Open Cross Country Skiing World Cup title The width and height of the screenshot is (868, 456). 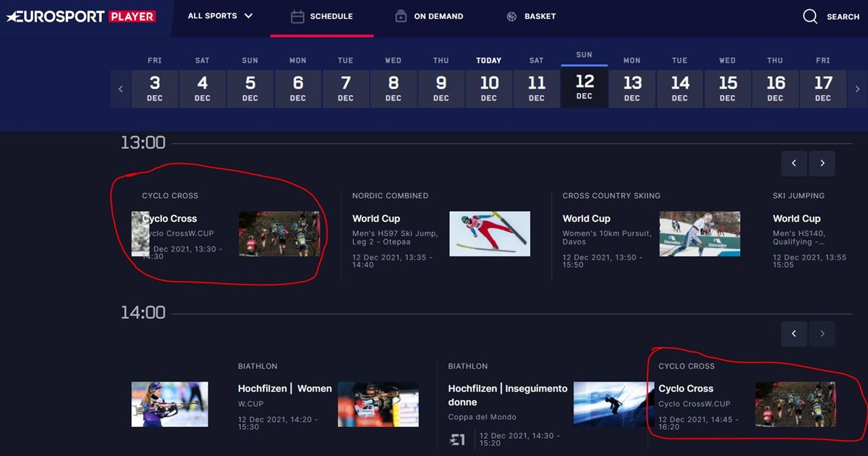click(587, 218)
